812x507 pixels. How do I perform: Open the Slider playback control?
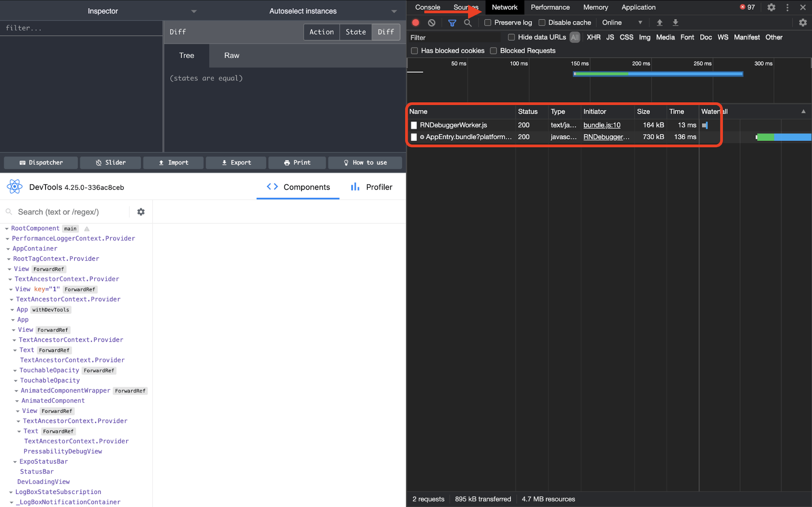click(x=110, y=162)
